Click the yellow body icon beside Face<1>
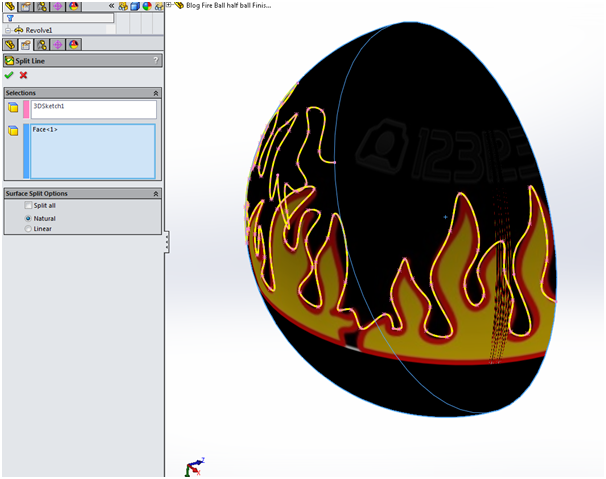This screenshot has width=606, height=479. (x=12, y=131)
